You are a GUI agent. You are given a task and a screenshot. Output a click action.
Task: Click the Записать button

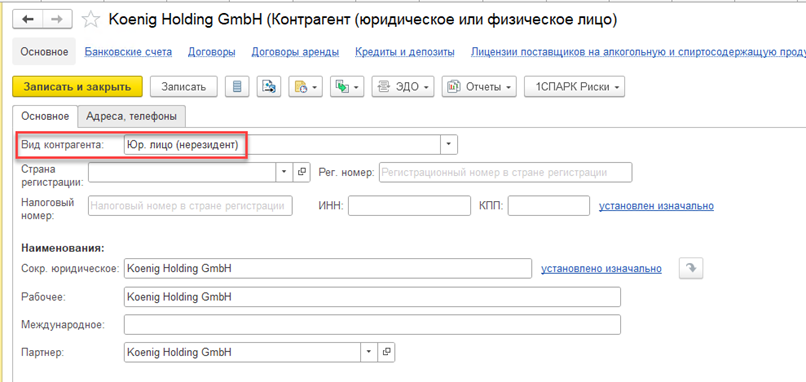(x=184, y=87)
